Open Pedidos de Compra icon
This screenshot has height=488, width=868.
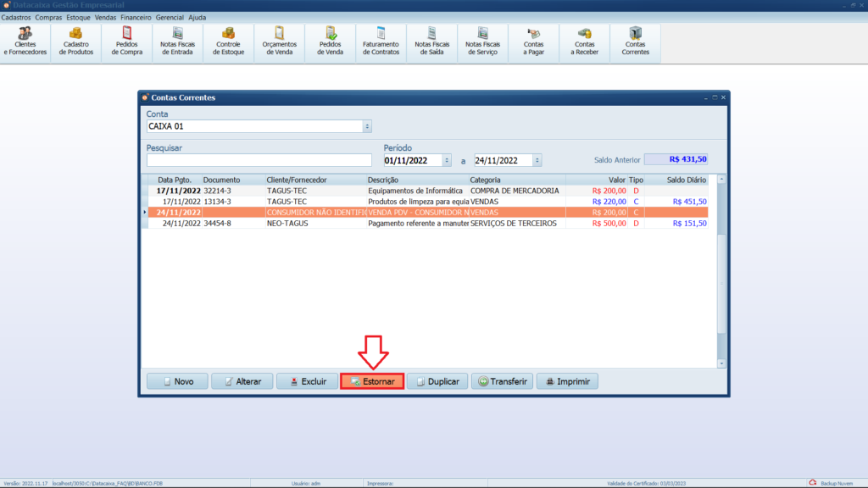click(x=127, y=42)
